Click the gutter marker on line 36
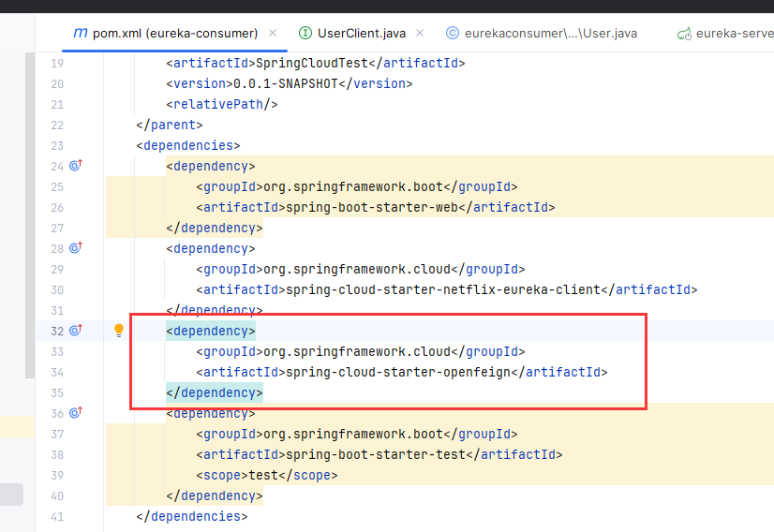The image size is (774, 532). tap(76, 413)
